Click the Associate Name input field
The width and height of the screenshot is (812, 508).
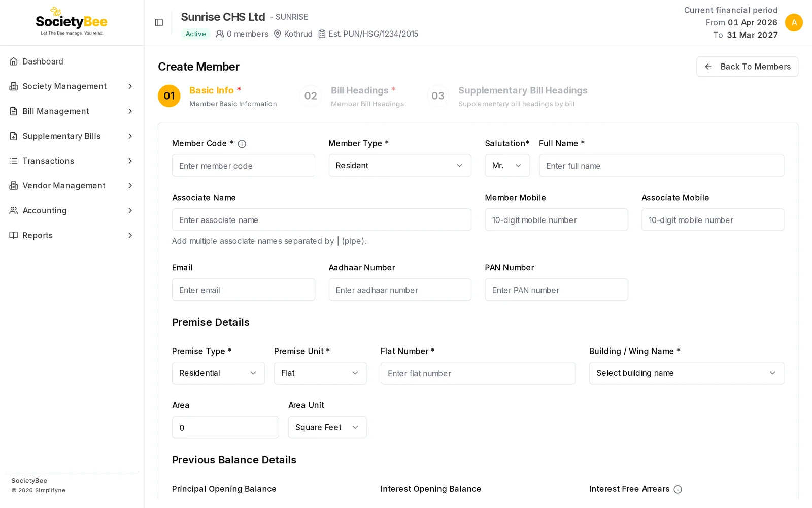point(322,220)
